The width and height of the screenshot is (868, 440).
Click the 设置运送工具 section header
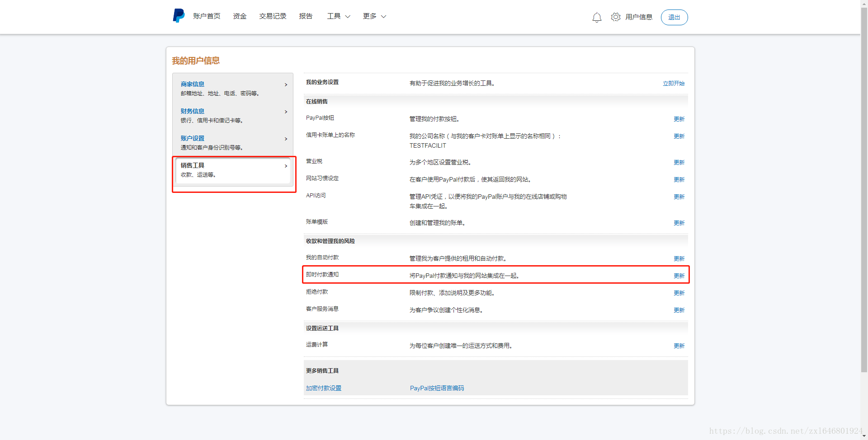click(x=322, y=328)
